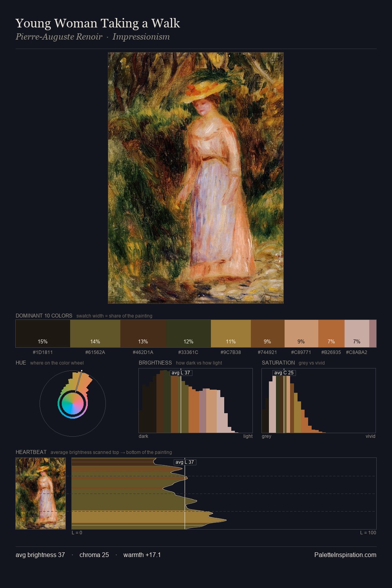Click the 'L = 100' label under Heartbeat chart
The image size is (392, 588).
click(x=368, y=533)
